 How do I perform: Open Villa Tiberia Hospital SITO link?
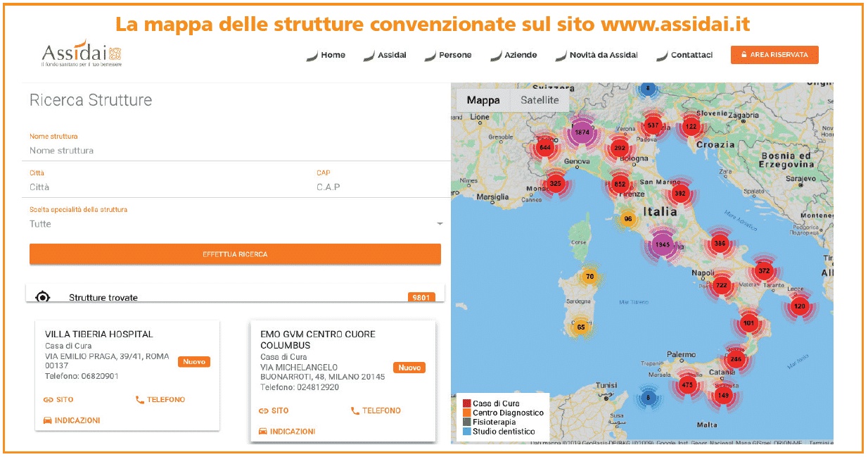point(58,399)
